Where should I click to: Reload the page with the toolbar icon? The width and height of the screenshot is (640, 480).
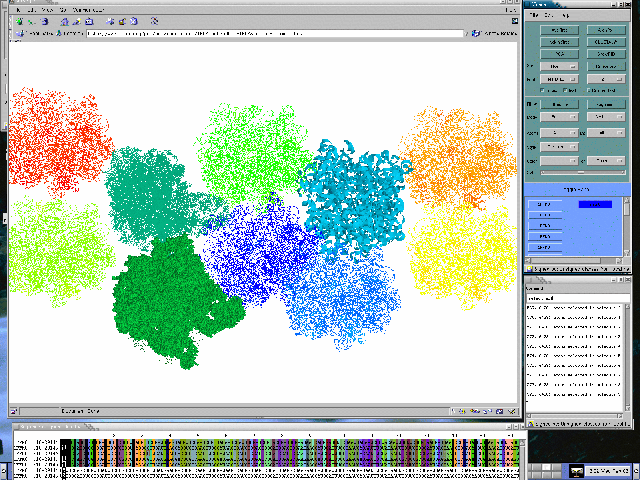(44, 20)
